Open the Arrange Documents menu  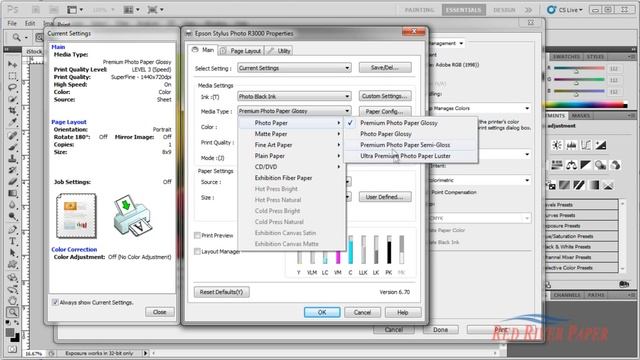point(131,9)
